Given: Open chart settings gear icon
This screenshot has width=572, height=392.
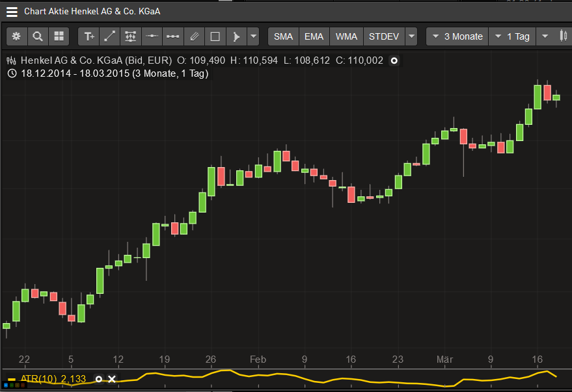Looking at the screenshot, I should 16,36.
